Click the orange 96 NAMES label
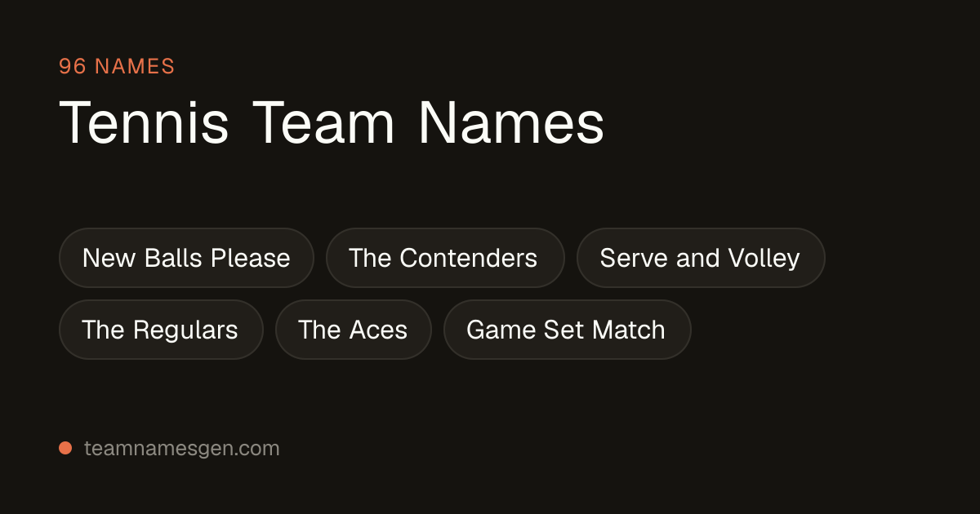Screen dimensions: 980x514 click(x=117, y=66)
